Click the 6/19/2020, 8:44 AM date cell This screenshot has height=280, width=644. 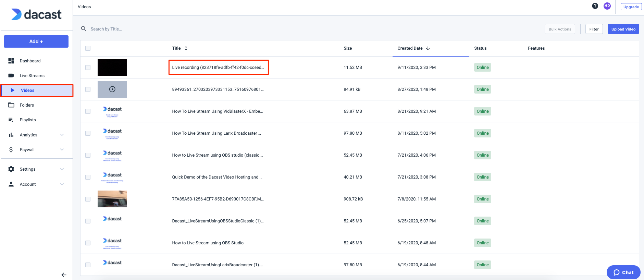417,265
